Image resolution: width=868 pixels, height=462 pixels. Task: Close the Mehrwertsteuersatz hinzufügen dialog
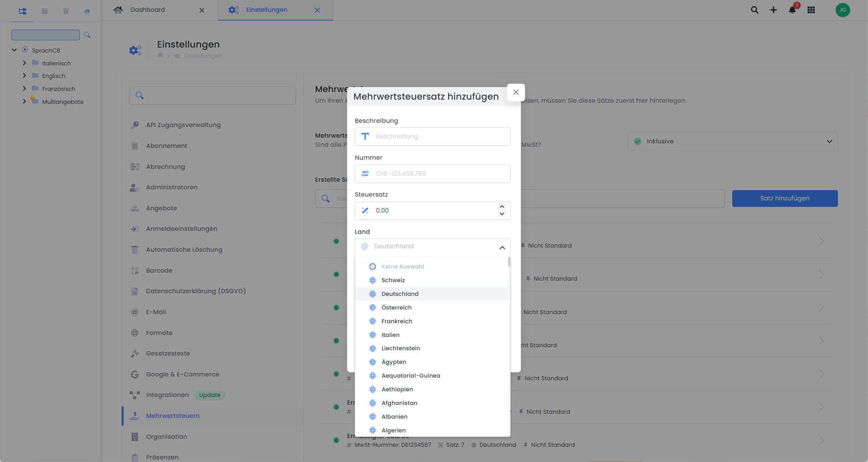516,92
